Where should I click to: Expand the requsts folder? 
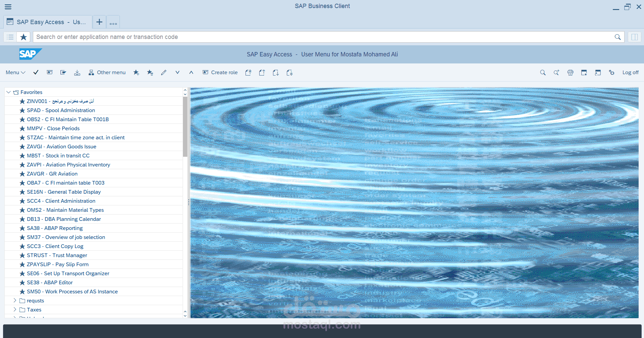(x=15, y=300)
